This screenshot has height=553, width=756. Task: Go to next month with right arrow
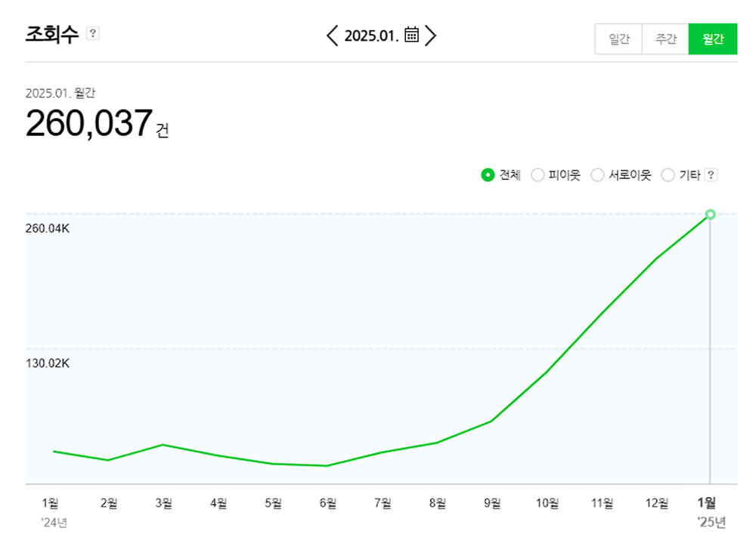click(431, 36)
